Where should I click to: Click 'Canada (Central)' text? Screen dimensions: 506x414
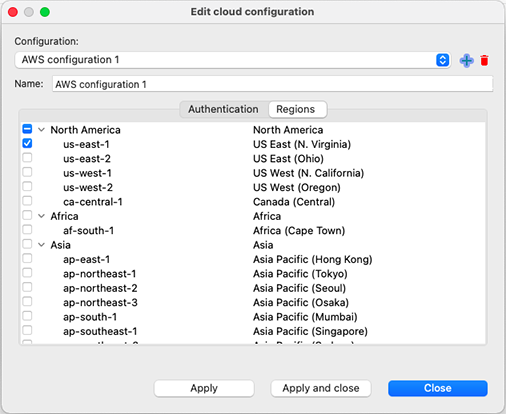click(x=294, y=202)
